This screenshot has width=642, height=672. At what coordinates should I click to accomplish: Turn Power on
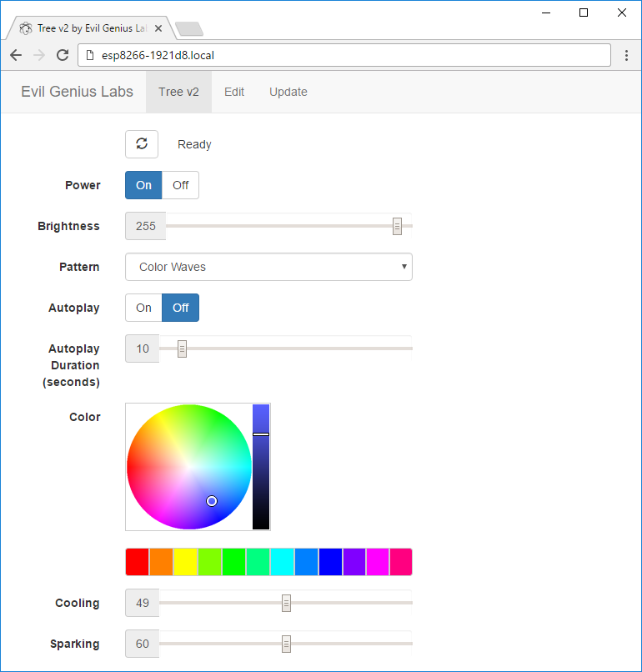click(x=143, y=185)
